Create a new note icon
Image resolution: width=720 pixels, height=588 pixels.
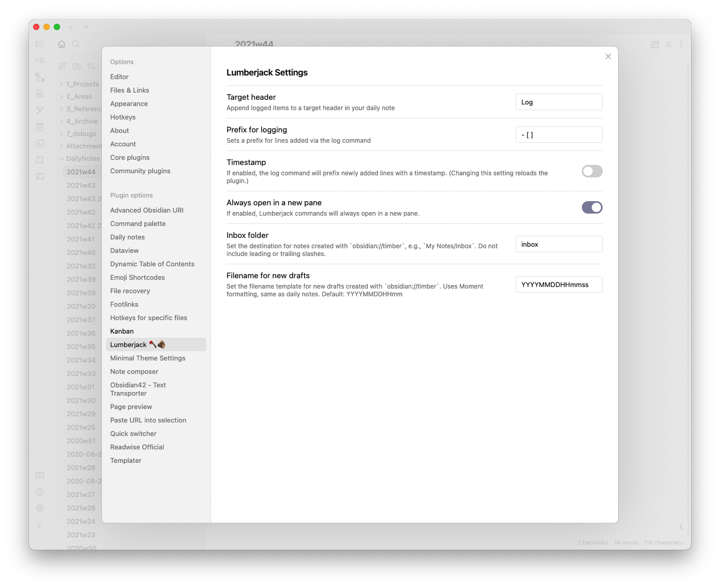pyautogui.click(x=62, y=66)
